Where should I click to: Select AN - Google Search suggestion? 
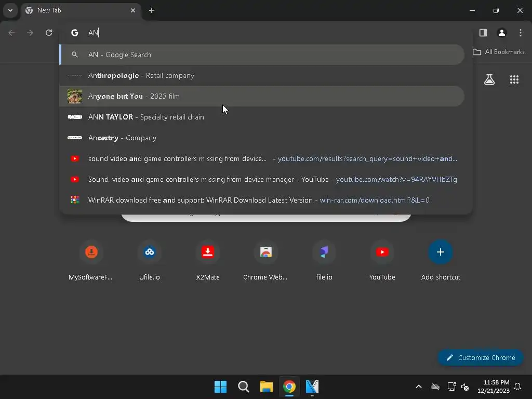coord(262,55)
